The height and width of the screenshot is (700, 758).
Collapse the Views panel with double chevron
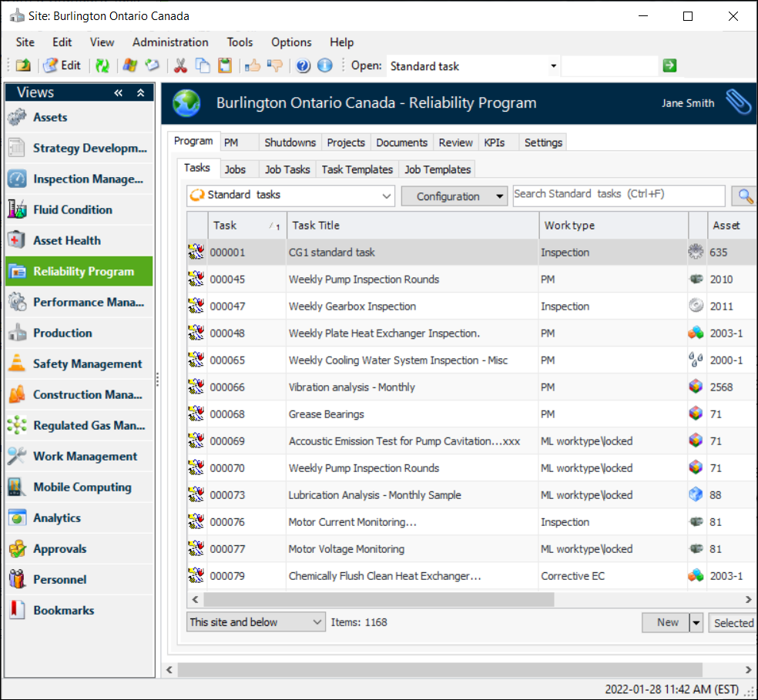click(119, 93)
